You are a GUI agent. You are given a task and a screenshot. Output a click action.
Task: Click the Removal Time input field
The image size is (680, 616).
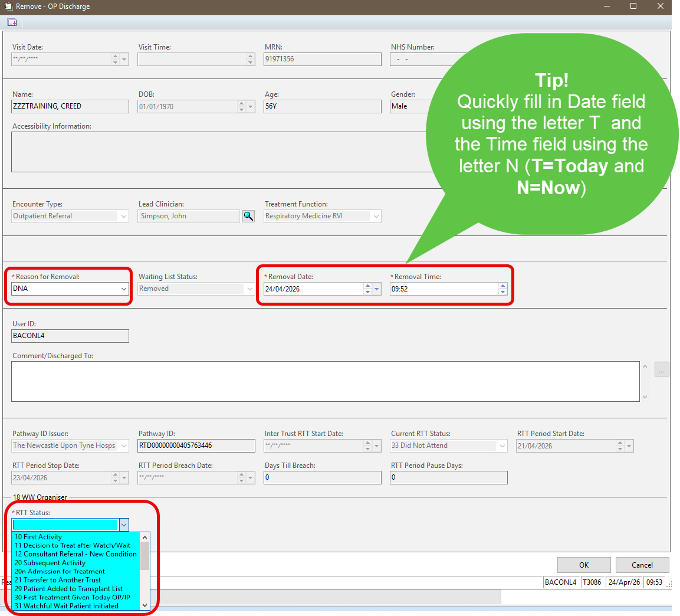tap(442, 289)
